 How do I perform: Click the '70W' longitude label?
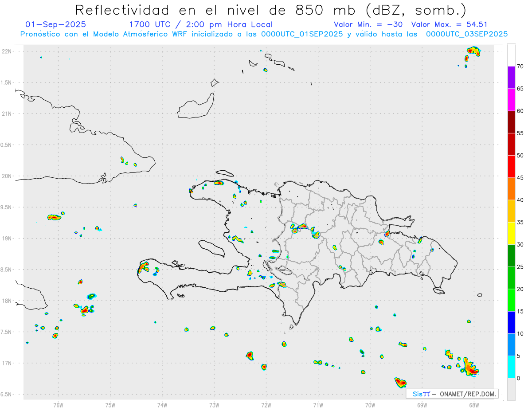[370, 405]
